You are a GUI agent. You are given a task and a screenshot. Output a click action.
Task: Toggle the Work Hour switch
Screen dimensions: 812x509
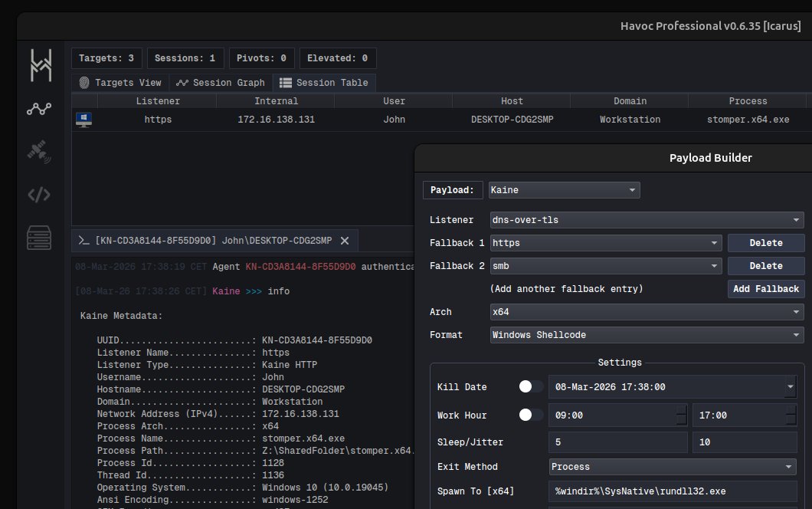pyautogui.click(x=531, y=415)
